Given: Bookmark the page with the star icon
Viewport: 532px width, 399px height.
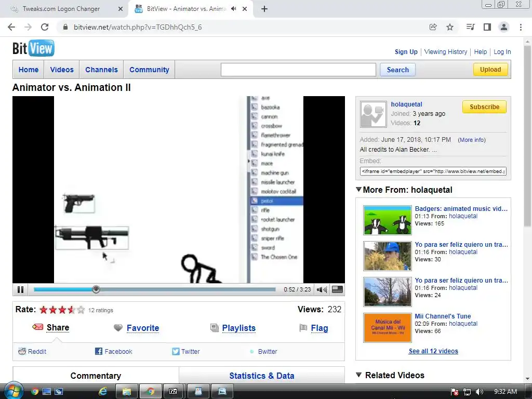Looking at the screenshot, I should pyautogui.click(x=450, y=27).
